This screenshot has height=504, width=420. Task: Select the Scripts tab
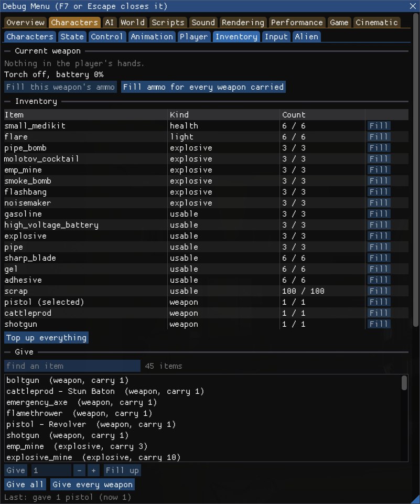168,23
